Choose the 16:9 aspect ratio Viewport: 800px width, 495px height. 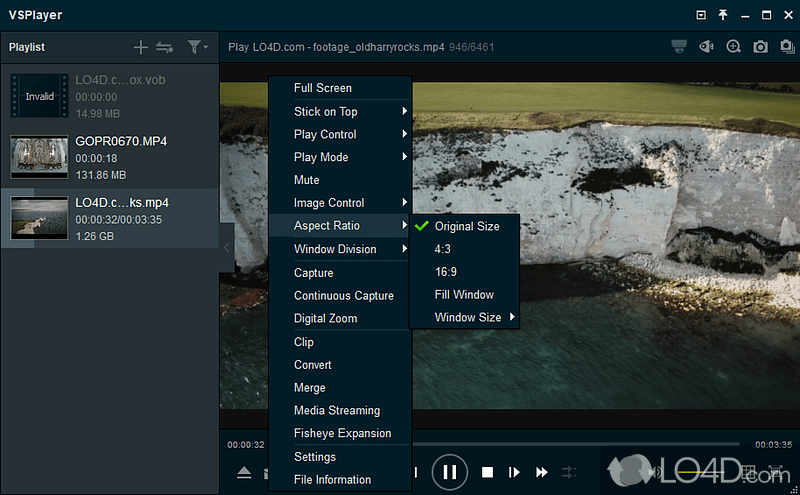pos(464,272)
